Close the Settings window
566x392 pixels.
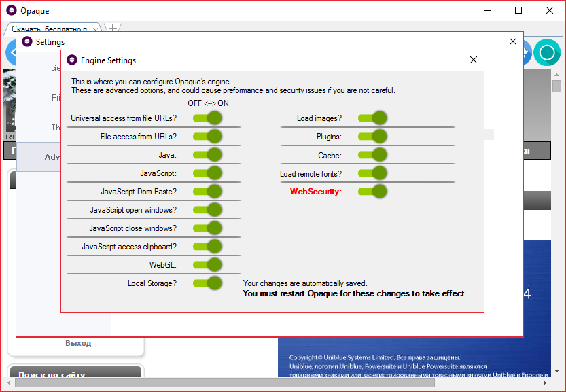(513, 41)
